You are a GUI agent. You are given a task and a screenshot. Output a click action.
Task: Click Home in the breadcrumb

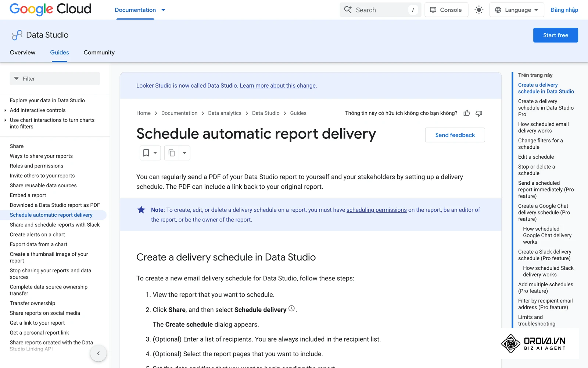pyautogui.click(x=143, y=113)
